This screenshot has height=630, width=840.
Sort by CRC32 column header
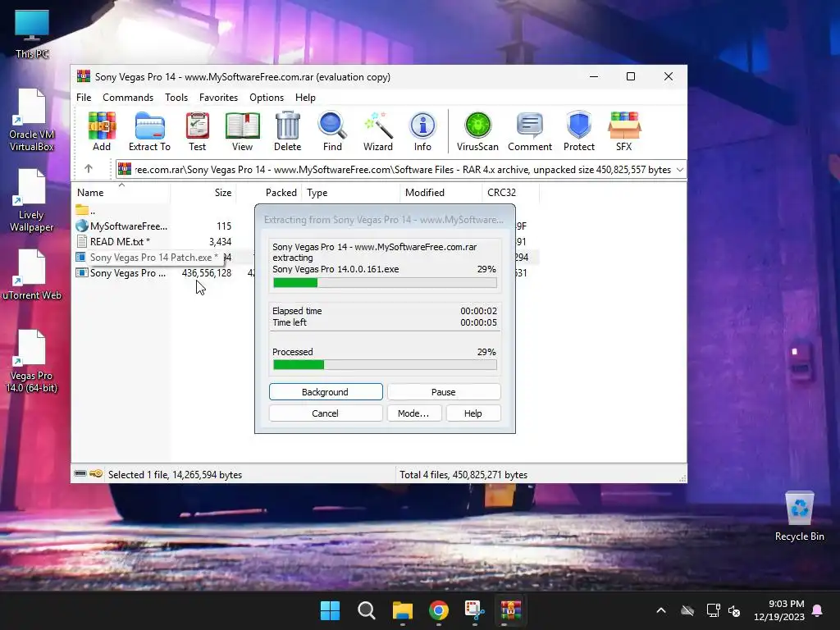click(x=511, y=192)
